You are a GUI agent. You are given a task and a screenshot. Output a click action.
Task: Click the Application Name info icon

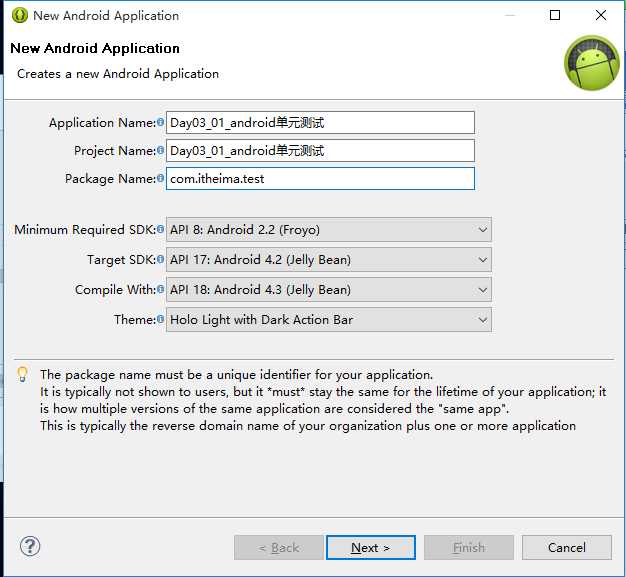(x=160, y=122)
